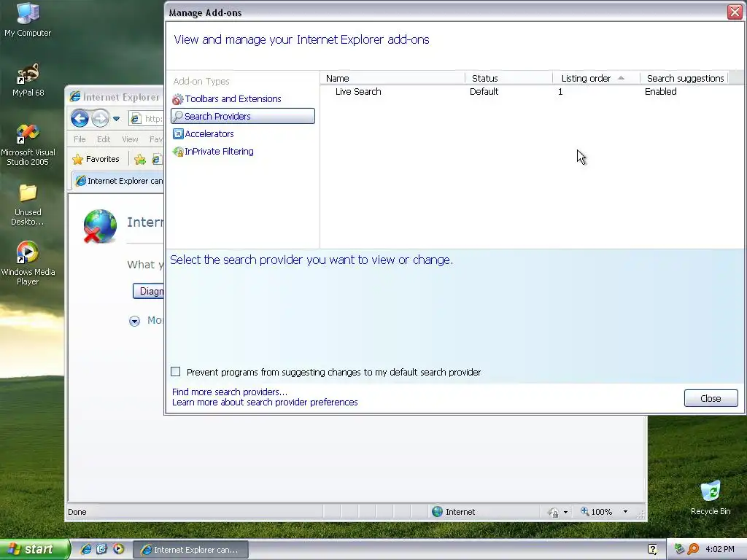Open Unused Desktop folder icon
Image resolution: width=747 pixels, height=560 pixels.
click(x=28, y=205)
